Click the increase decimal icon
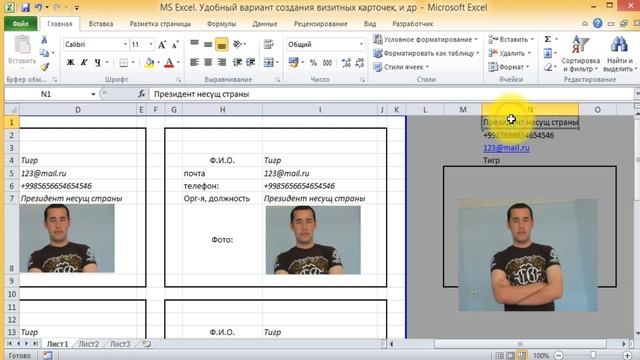The height and width of the screenshot is (360, 640). point(346,62)
